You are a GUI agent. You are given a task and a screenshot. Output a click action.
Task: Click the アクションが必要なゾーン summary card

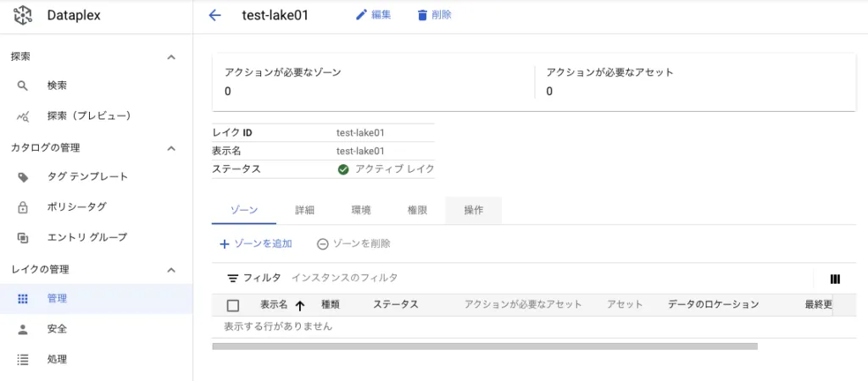click(x=374, y=82)
